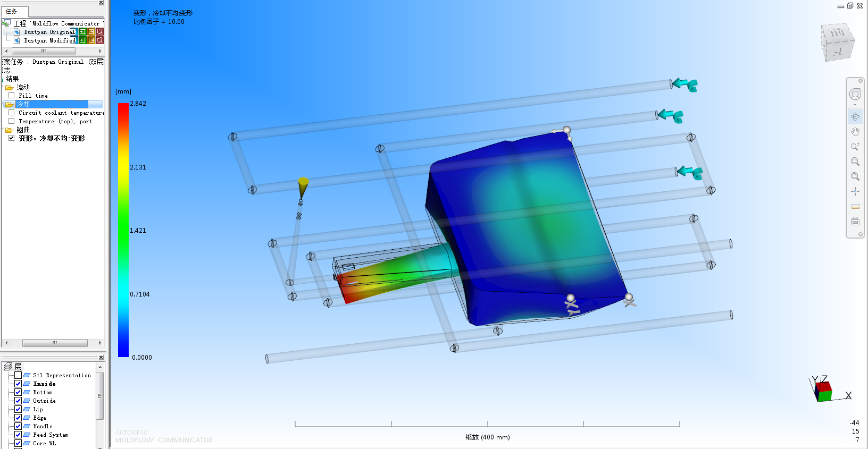Viewport: 868px width, 449px height.
Task: Switch to the 任务 tab
Action: click(x=13, y=11)
